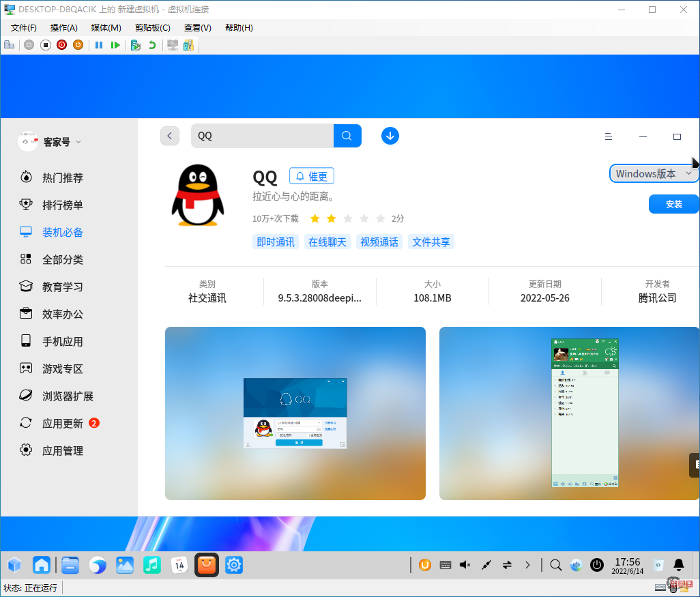Expand the tray chevron arrow
The width and height of the screenshot is (700, 597).
coord(527,565)
